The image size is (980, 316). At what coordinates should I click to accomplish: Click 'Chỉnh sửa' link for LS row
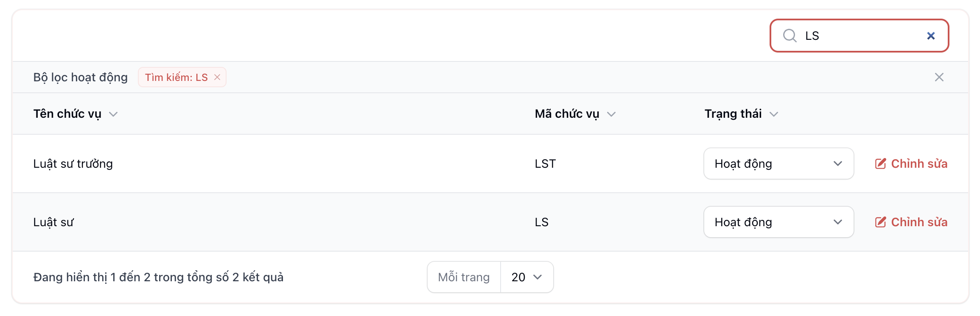click(919, 222)
